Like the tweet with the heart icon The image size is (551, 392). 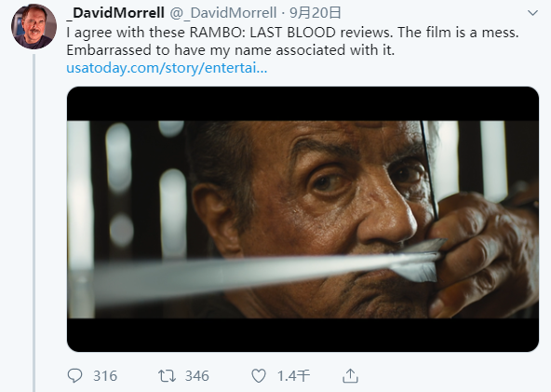(259, 376)
